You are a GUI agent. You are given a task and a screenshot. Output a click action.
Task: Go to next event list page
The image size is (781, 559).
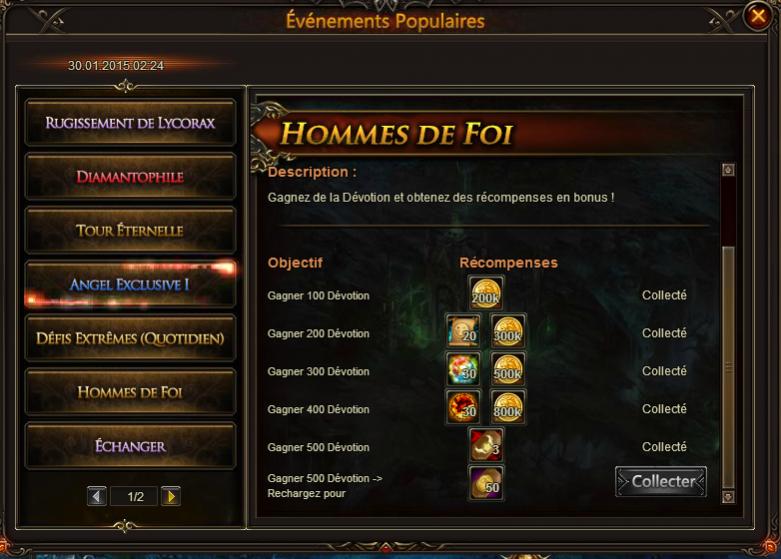click(171, 496)
